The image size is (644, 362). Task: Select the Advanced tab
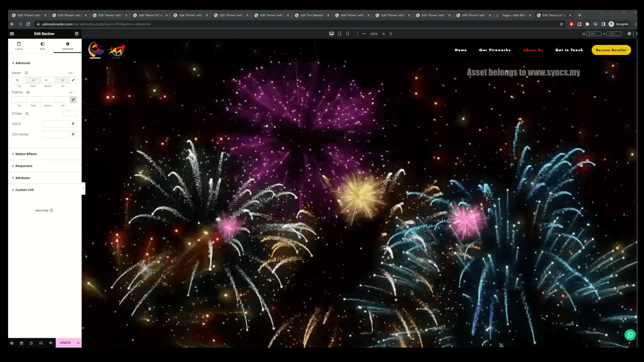[67, 46]
